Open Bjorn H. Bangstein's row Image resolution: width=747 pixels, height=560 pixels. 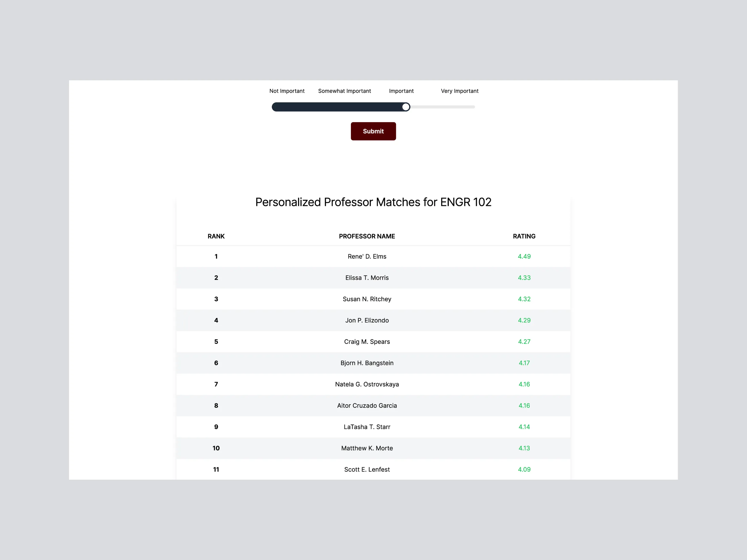point(367,363)
